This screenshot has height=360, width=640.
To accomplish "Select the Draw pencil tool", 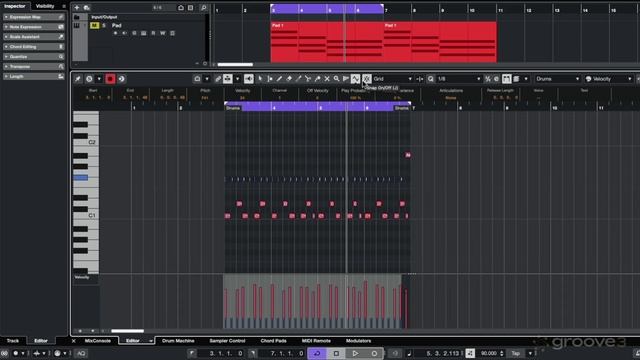I will pyautogui.click(x=279, y=79).
